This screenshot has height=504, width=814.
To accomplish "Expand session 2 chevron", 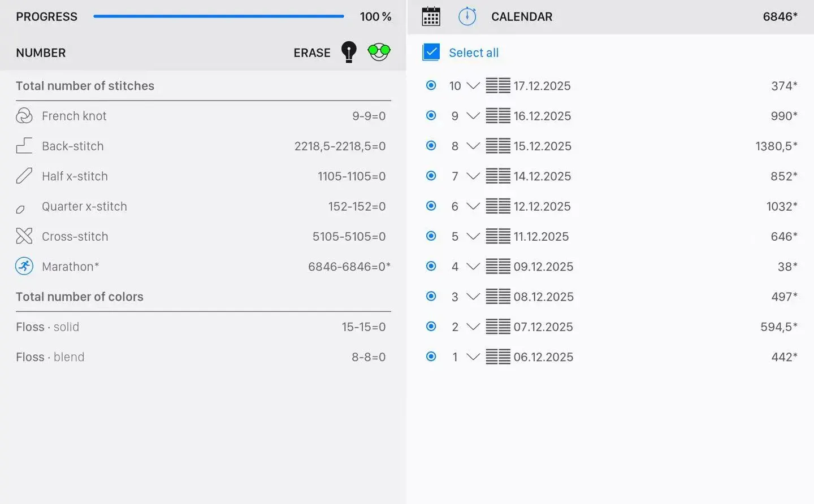I will (473, 327).
